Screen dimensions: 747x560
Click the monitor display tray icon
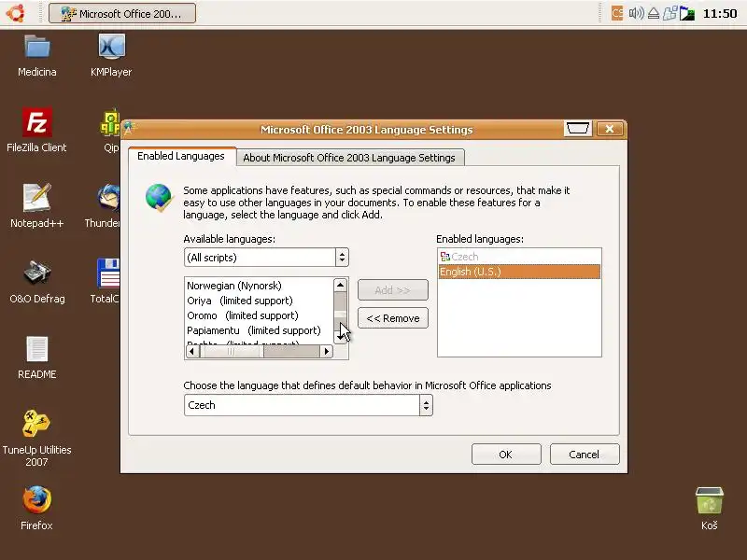[687, 13]
